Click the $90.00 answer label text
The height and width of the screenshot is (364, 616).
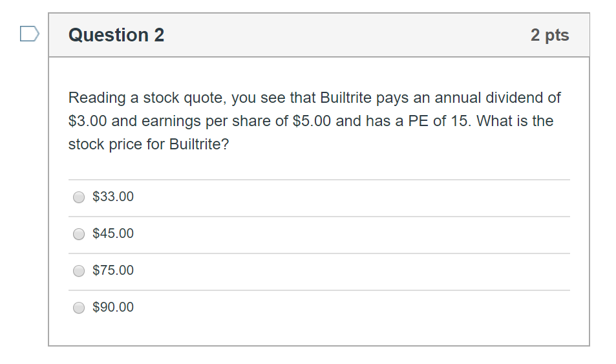coord(113,307)
